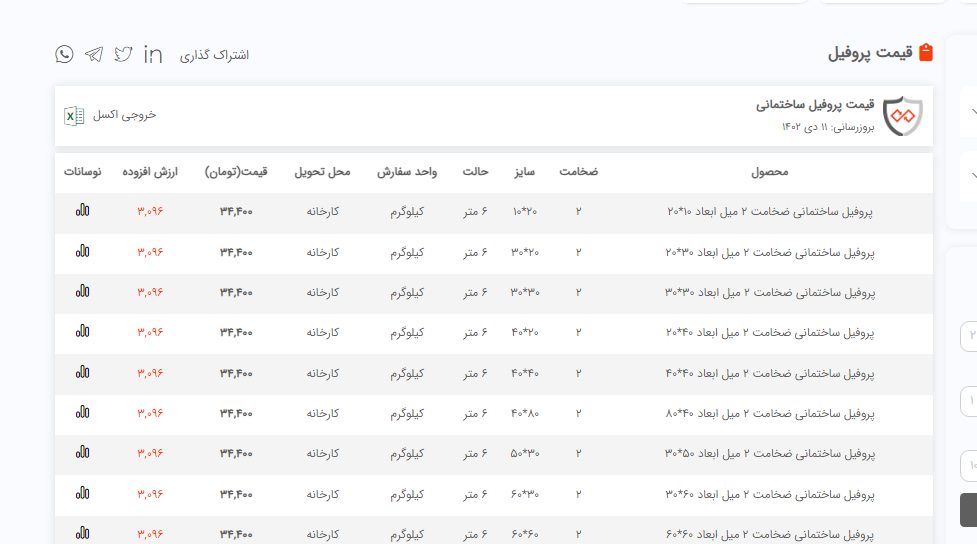This screenshot has height=544, width=977.
Task: Click the اشتراک گذاری share label
Action: (x=214, y=55)
